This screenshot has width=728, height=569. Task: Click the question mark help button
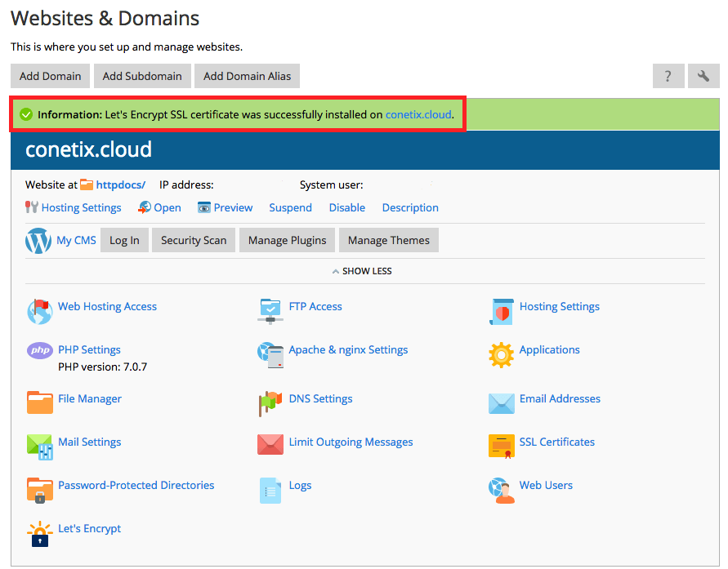point(668,76)
